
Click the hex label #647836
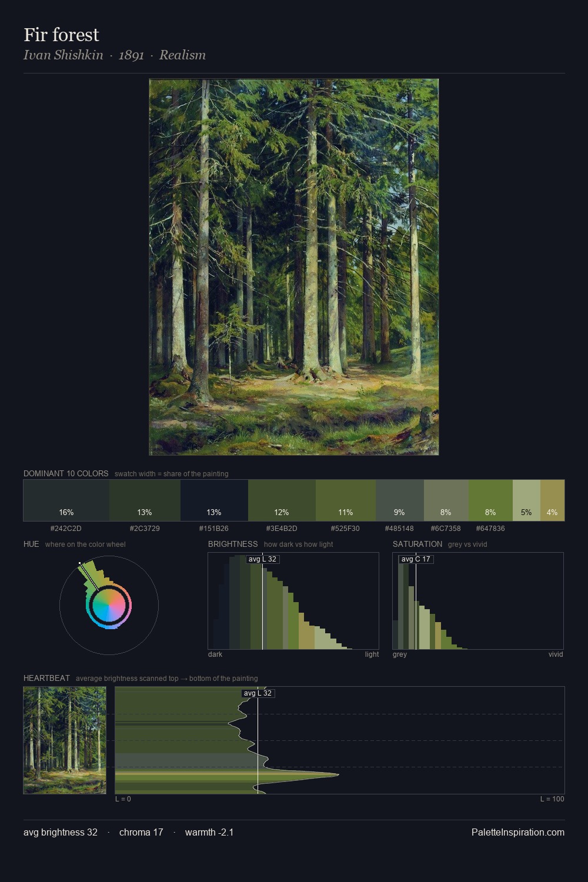click(x=490, y=529)
